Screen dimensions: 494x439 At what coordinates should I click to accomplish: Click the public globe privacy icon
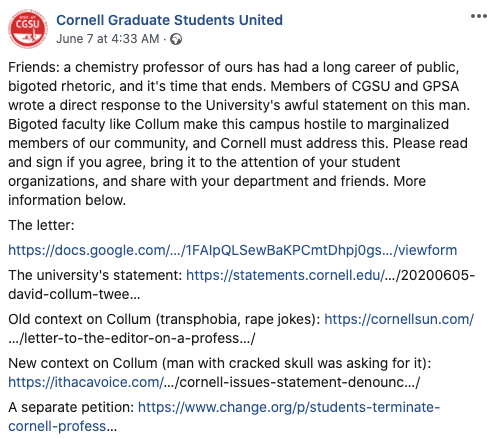pyautogui.click(x=176, y=39)
